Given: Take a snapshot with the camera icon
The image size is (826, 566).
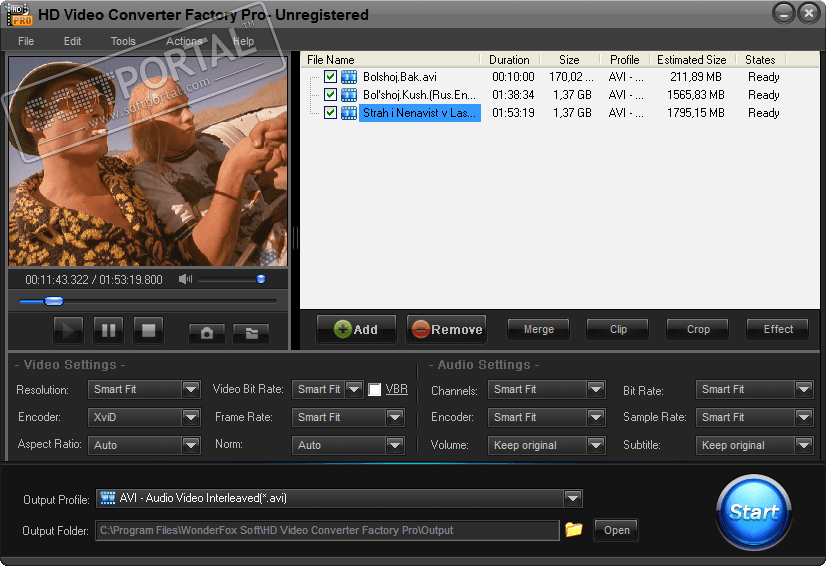Looking at the screenshot, I should (x=207, y=333).
